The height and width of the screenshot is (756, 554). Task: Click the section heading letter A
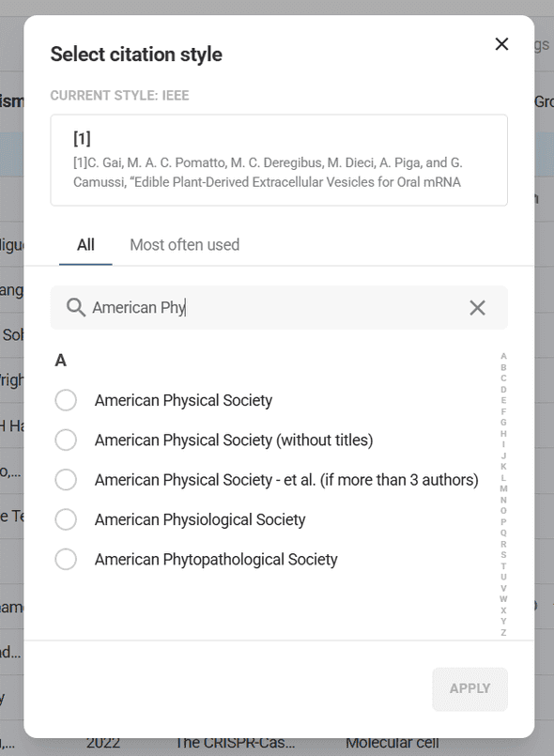[x=60, y=361]
